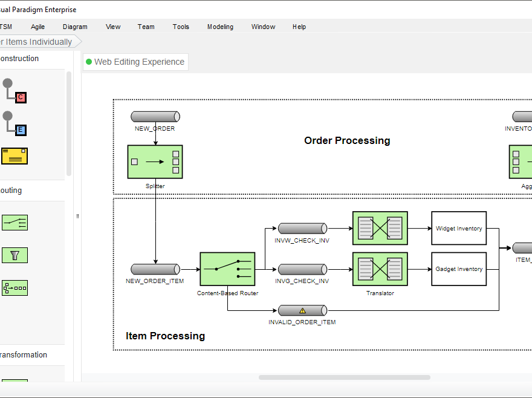
Task: Open the Modeling menu
Action: 220,27
